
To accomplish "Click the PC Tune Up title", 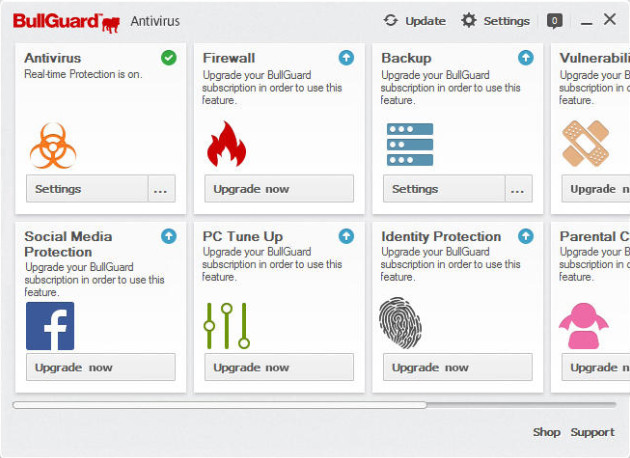I will tap(243, 237).
